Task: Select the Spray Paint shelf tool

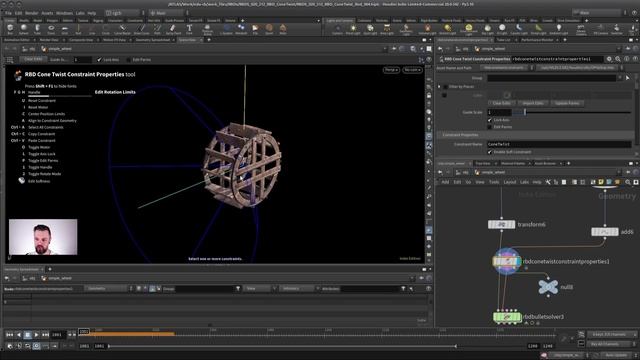Action: coord(173,29)
